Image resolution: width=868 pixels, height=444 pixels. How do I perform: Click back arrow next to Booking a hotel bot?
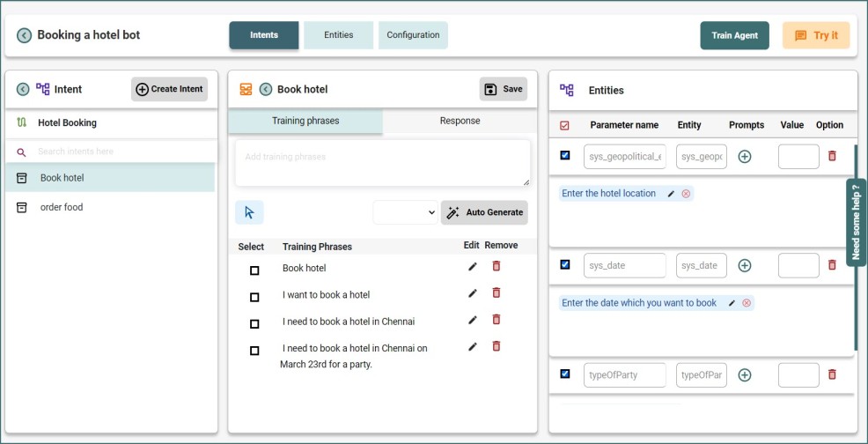pyautogui.click(x=24, y=35)
